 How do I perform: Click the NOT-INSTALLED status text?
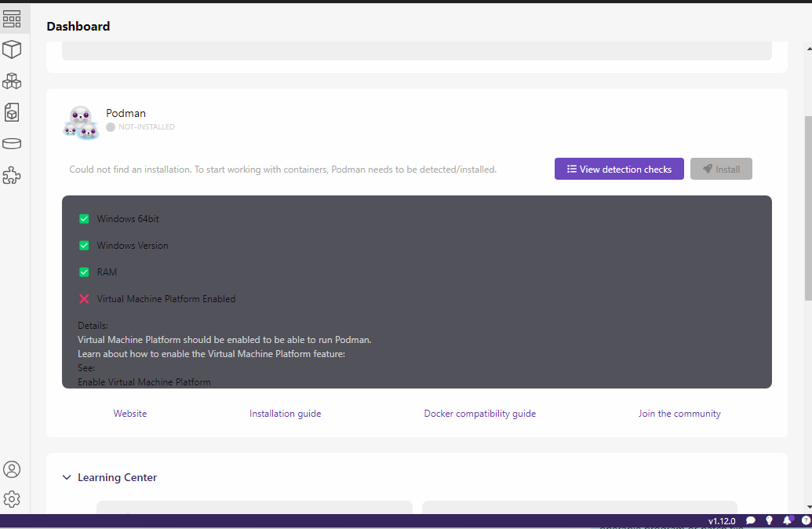point(147,127)
